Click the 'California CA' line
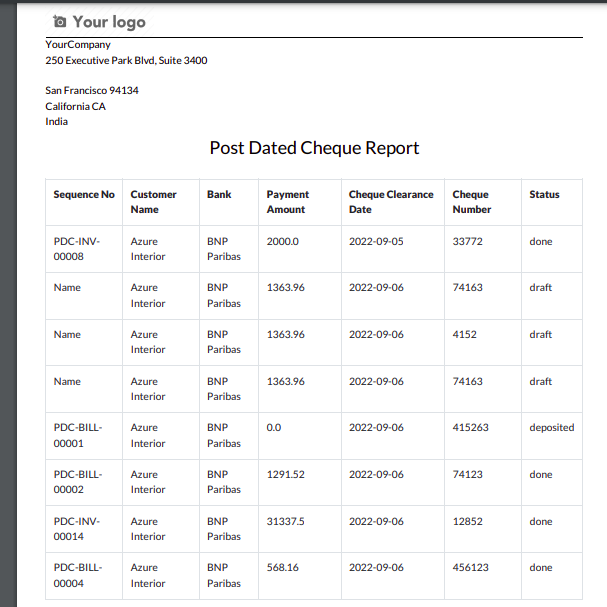 click(x=75, y=106)
